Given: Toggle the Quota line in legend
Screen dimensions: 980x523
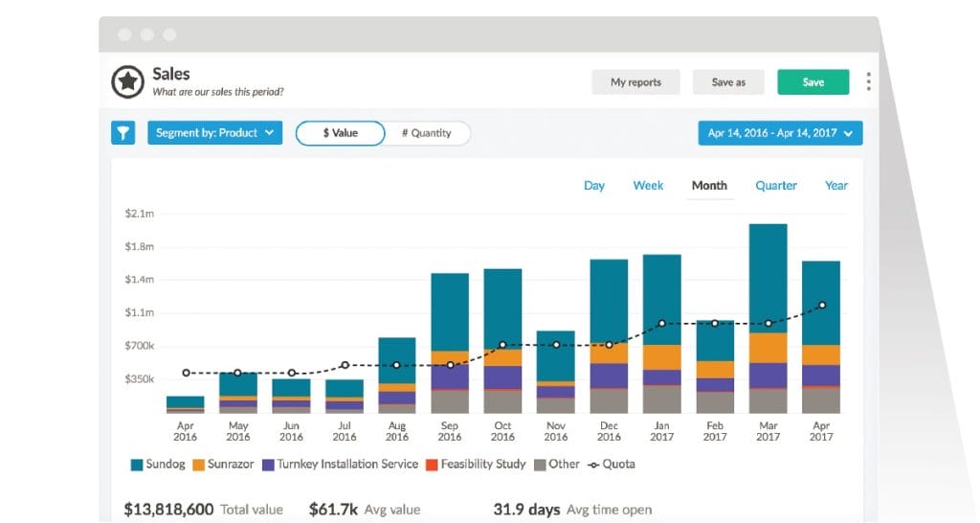Looking at the screenshot, I should 612,465.
